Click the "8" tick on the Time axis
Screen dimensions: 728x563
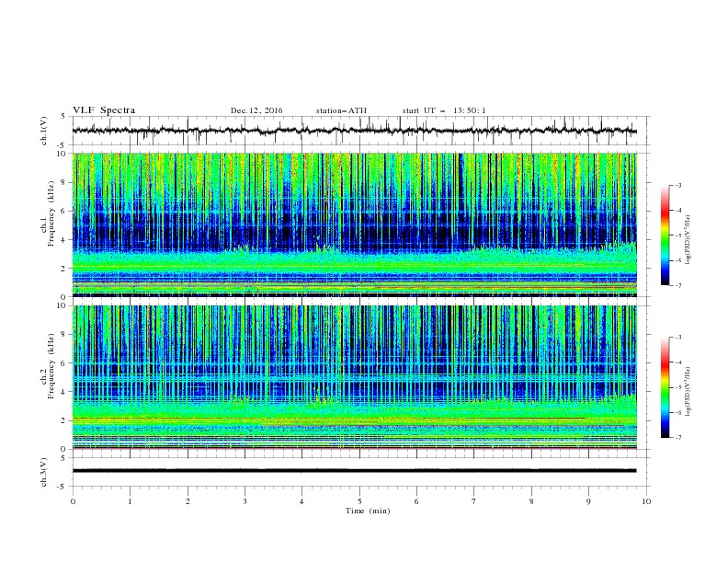click(x=531, y=501)
